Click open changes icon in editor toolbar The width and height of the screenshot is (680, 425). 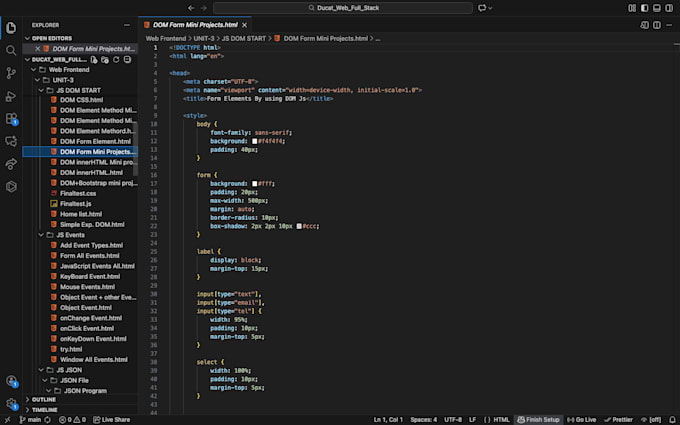[x=644, y=25]
